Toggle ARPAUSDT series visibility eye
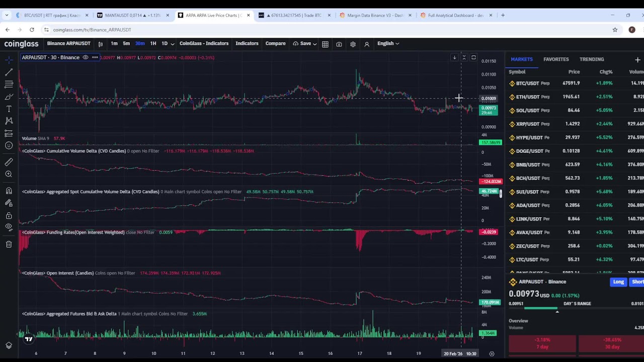This screenshot has width=644, height=362. 85,57
